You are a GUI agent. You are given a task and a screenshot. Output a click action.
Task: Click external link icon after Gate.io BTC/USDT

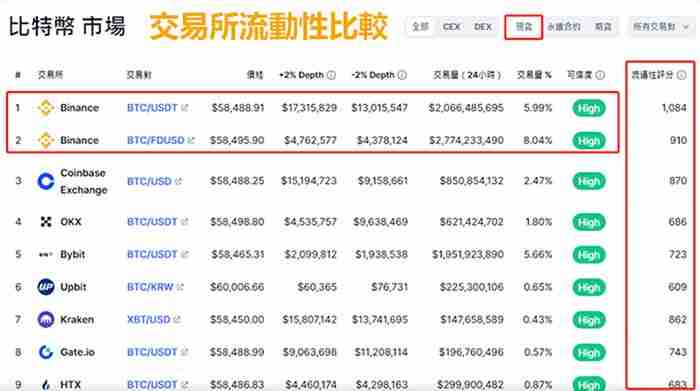[184, 352]
